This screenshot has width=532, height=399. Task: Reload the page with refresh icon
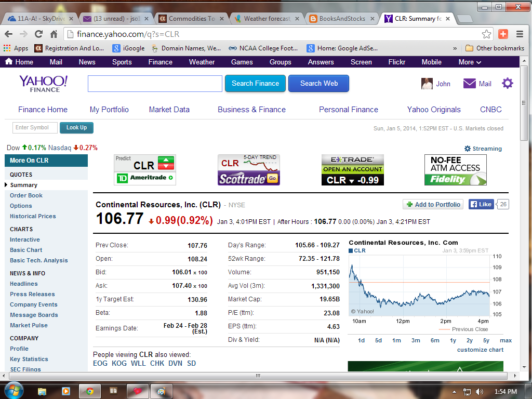click(x=38, y=34)
